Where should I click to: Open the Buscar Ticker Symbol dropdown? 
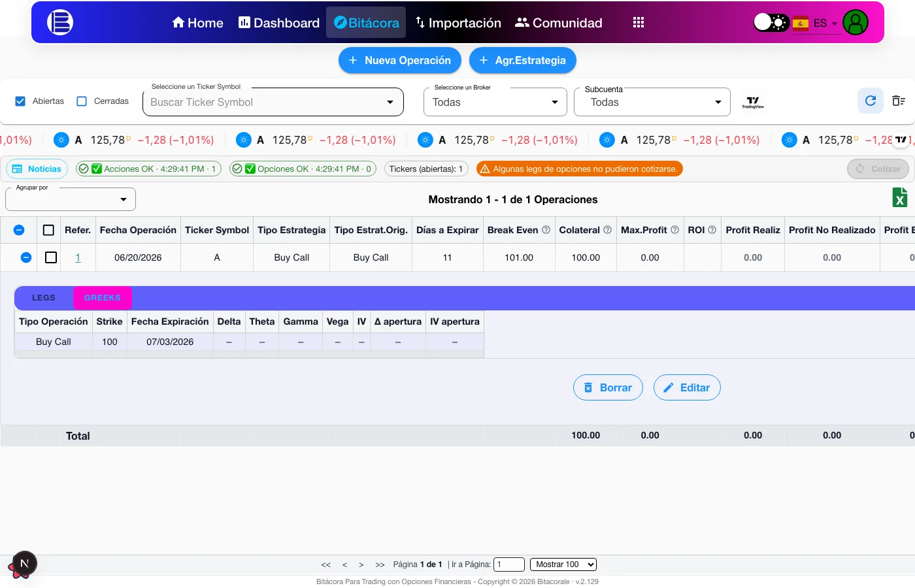click(x=273, y=102)
